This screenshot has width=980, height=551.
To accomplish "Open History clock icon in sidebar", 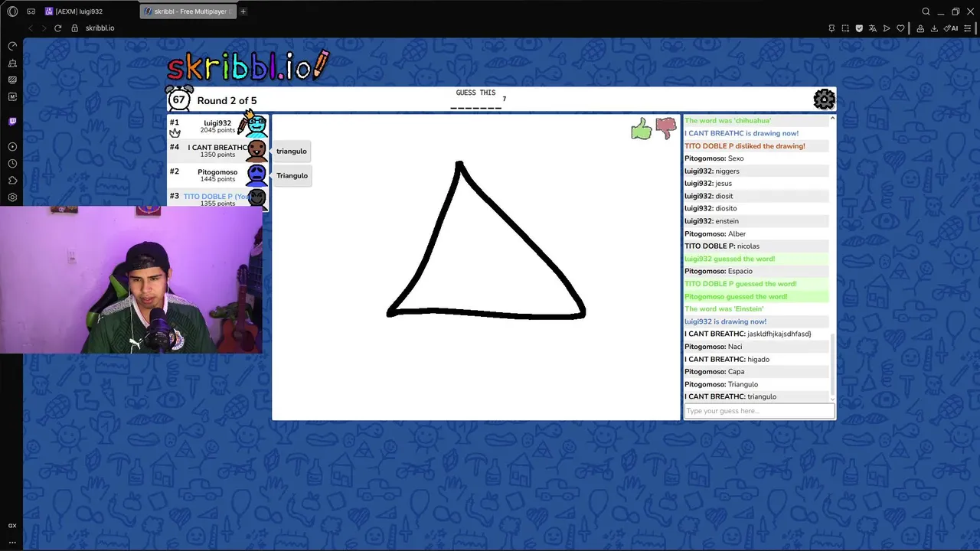I will pos(12,163).
